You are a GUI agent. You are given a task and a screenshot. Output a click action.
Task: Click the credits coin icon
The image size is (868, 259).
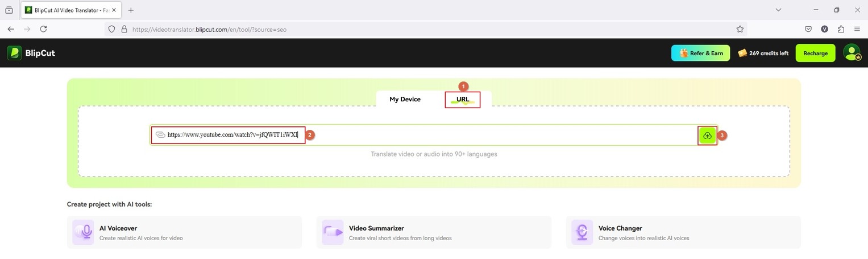coord(742,53)
